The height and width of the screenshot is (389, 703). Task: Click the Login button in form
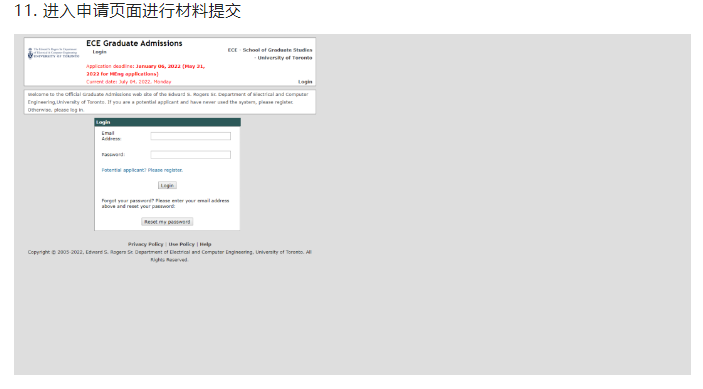coord(167,185)
